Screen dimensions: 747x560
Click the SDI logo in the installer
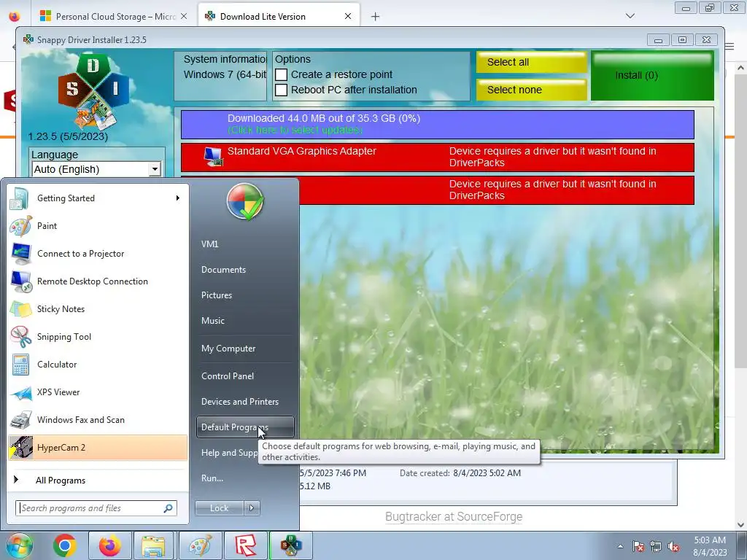94,92
